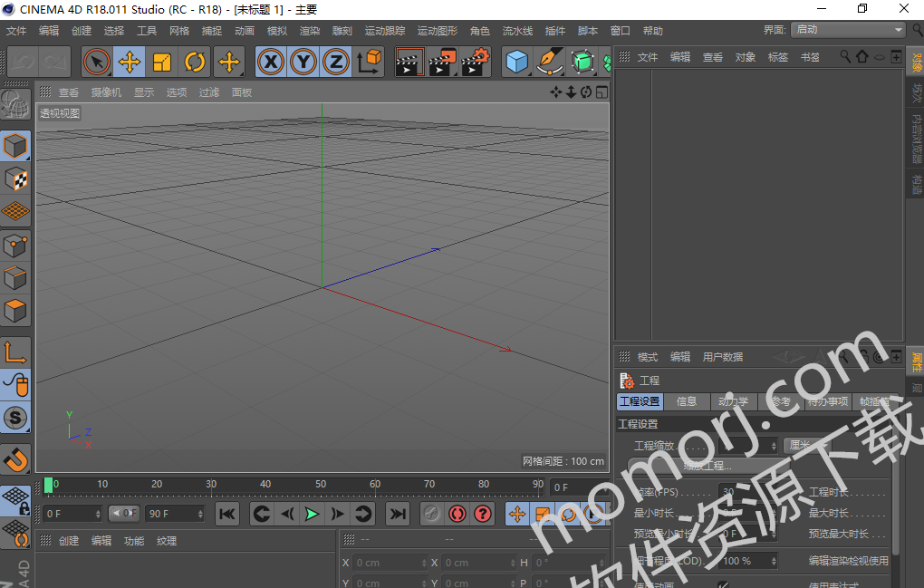Toggle locked workplane grid icon
The height and width of the screenshot is (588, 924).
(x=15, y=500)
